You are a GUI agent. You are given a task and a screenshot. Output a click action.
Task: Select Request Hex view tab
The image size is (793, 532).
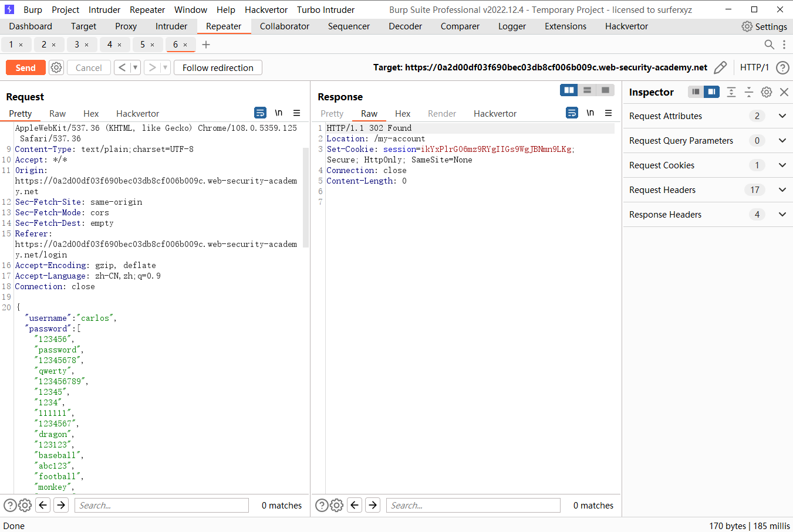pos(91,114)
